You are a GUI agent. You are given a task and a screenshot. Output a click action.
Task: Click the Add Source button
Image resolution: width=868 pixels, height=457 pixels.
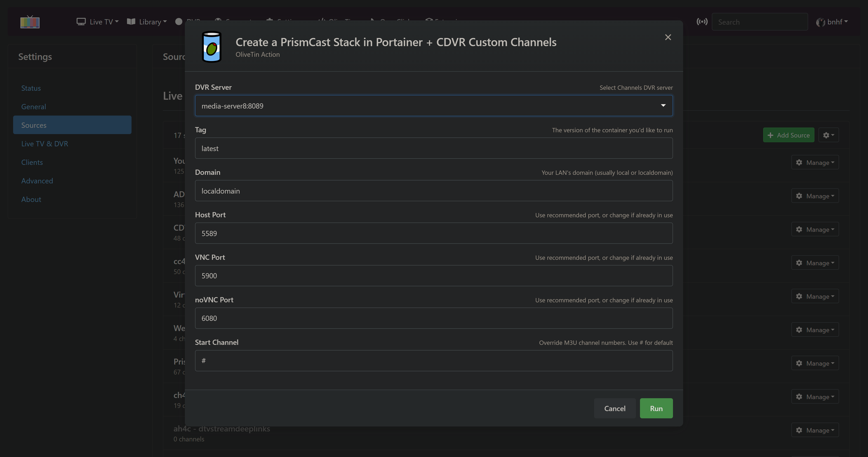point(788,135)
